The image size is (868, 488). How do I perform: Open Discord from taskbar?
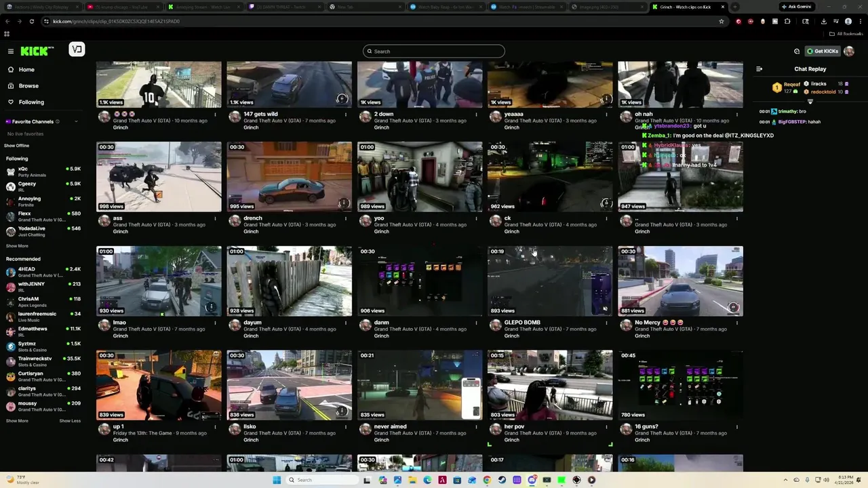(532, 480)
